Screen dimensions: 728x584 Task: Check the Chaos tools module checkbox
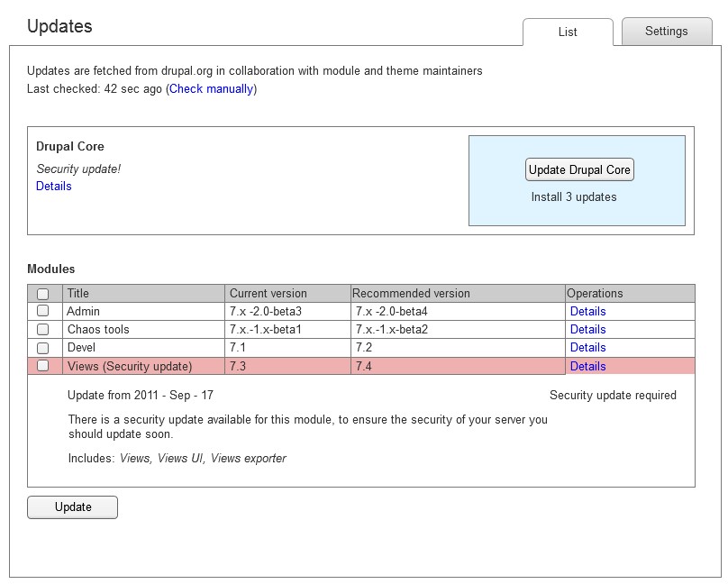(x=42, y=329)
